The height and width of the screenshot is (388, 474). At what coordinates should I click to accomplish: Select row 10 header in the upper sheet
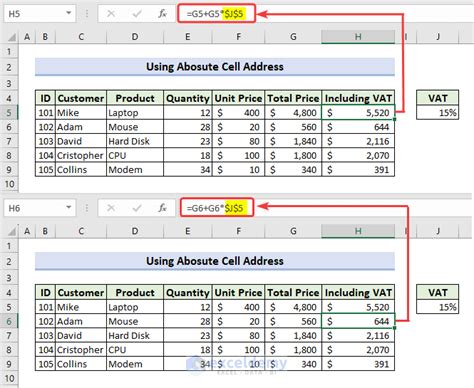(x=9, y=184)
